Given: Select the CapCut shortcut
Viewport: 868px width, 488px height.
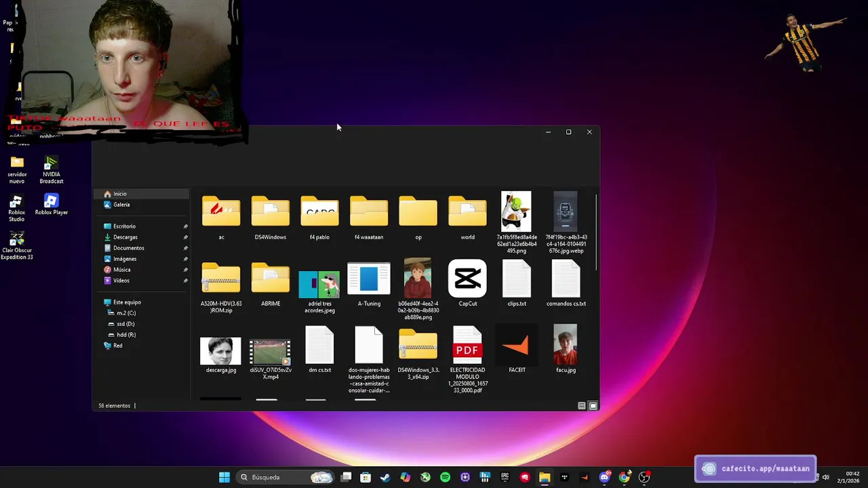Looking at the screenshot, I should 467,283.
